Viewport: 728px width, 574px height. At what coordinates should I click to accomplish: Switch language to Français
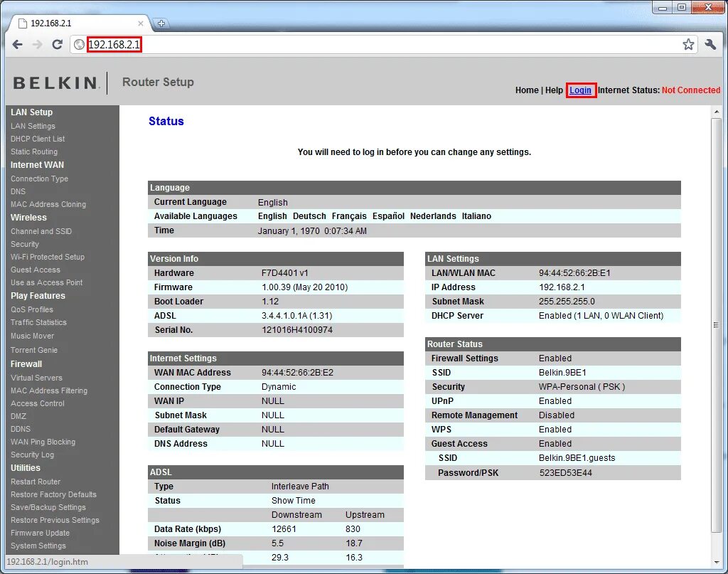coord(349,216)
